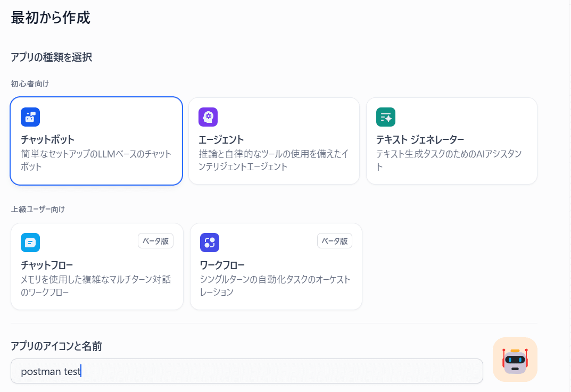
Task: Click the Agent description about 推論と自律的なツール
Action: click(x=274, y=160)
